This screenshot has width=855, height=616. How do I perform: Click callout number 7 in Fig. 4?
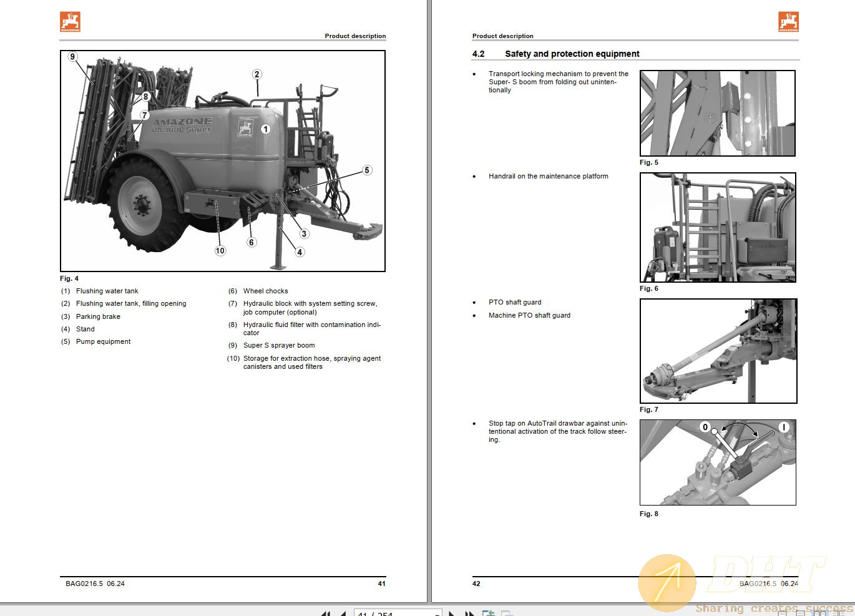coord(144,115)
